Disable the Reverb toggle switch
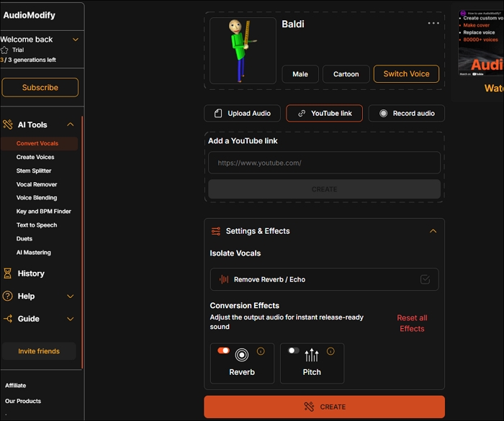This screenshot has width=504, height=421. (x=223, y=350)
